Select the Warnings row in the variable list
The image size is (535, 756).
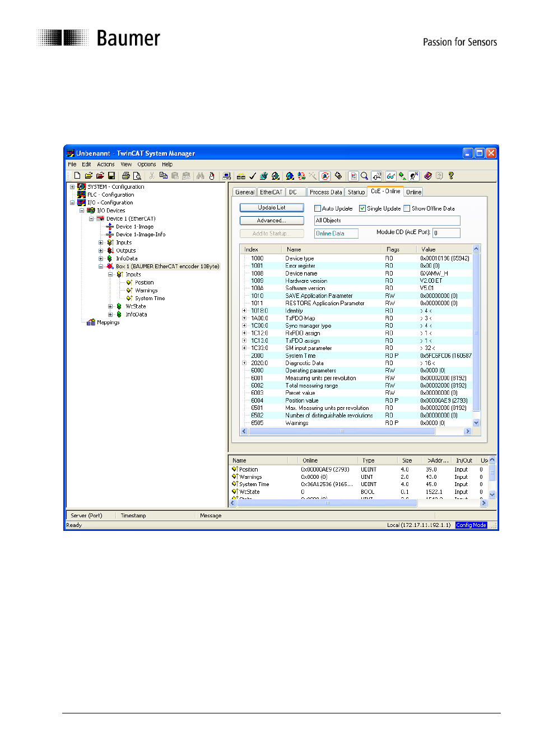tap(359, 477)
